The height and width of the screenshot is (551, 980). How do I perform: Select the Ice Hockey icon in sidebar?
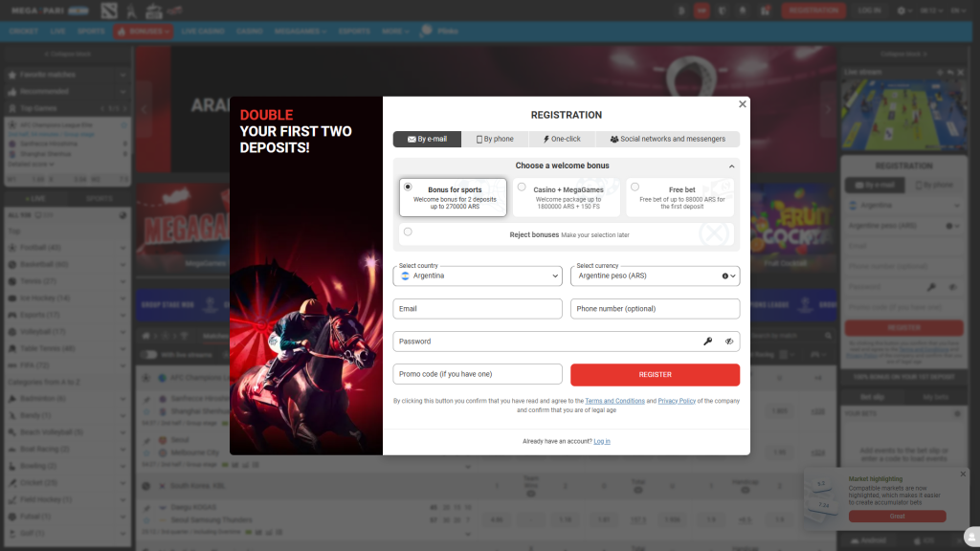click(11, 298)
